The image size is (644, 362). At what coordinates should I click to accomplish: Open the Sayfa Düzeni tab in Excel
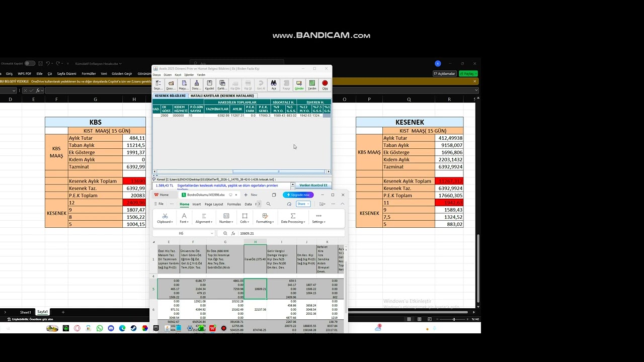tap(67, 73)
